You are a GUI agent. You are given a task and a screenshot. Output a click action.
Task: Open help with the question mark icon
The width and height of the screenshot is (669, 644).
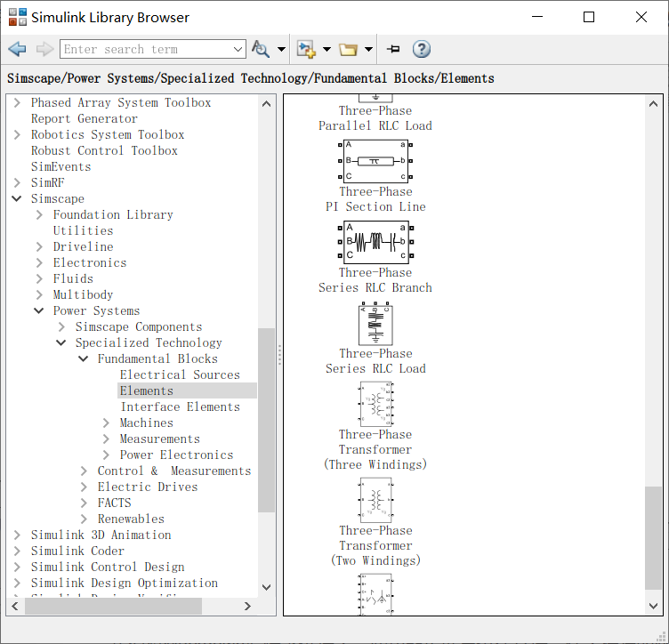[x=421, y=49]
